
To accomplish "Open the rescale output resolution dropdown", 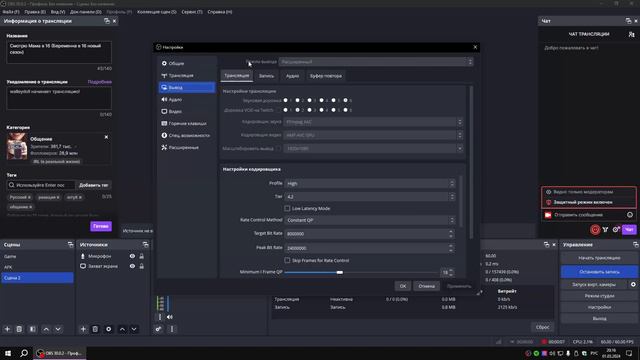I will (373, 149).
